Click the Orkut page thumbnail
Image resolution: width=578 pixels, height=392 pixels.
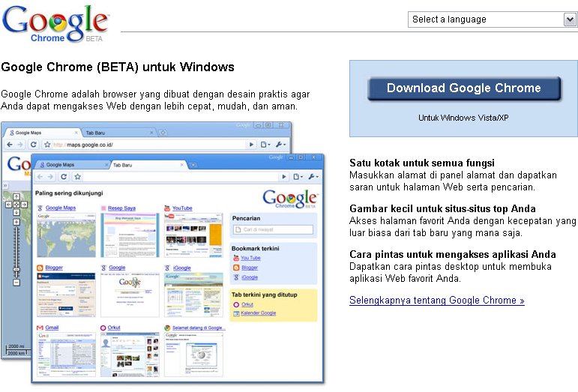[x=130, y=355]
